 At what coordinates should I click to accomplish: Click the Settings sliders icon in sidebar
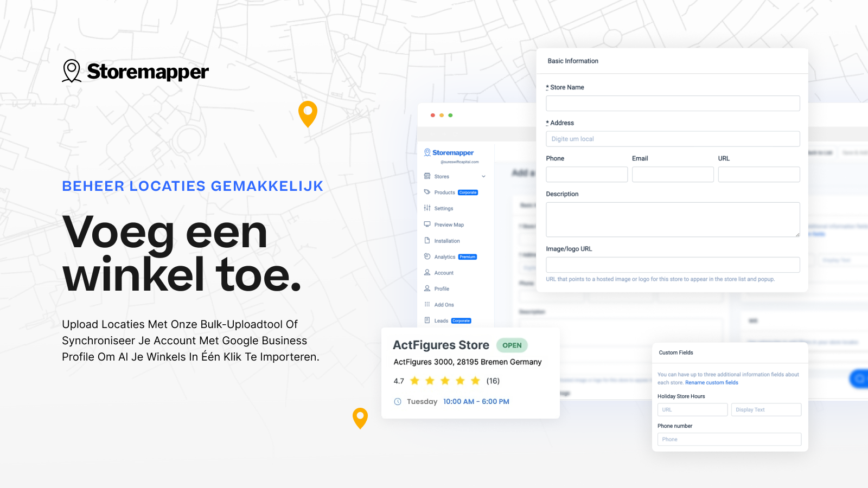coord(427,208)
